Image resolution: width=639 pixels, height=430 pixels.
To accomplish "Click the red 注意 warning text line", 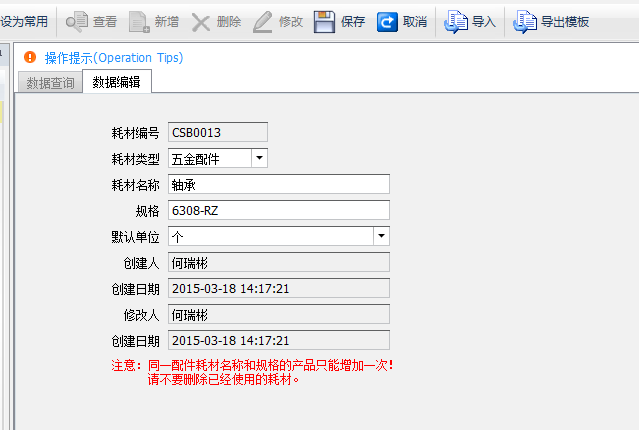I will [252, 365].
